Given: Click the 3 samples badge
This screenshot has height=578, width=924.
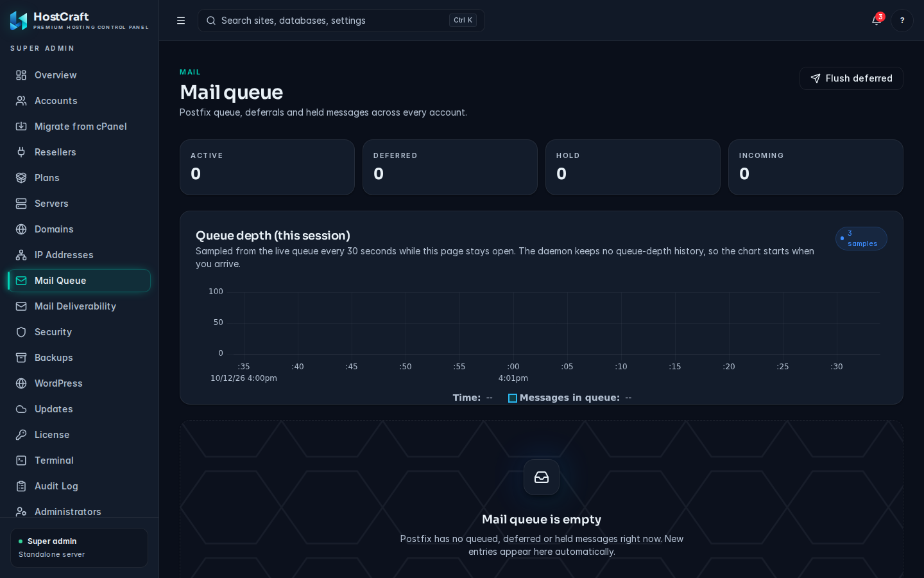Looking at the screenshot, I should 861,238.
